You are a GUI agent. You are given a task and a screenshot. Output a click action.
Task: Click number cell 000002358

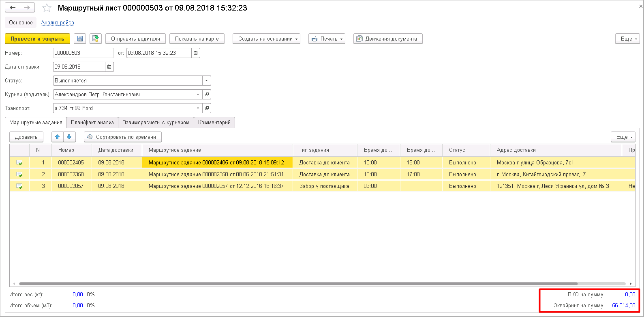click(x=72, y=174)
